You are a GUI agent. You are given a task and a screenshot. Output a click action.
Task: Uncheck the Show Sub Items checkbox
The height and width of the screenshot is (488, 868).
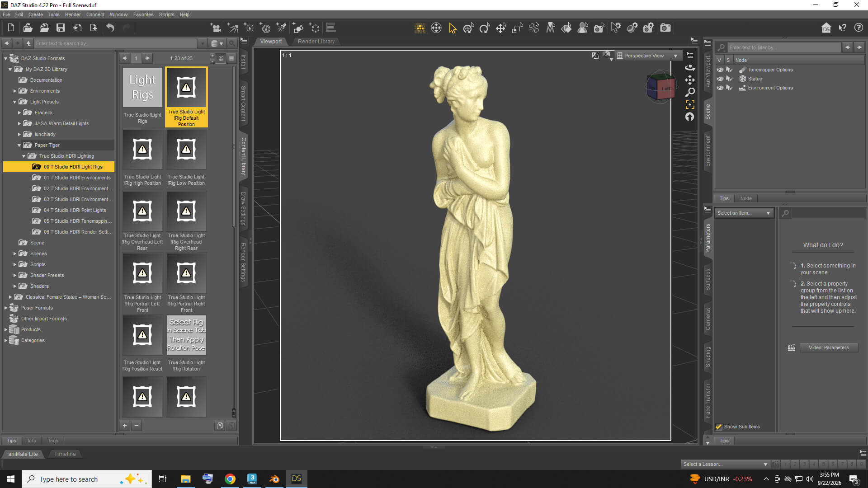coord(719,427)
